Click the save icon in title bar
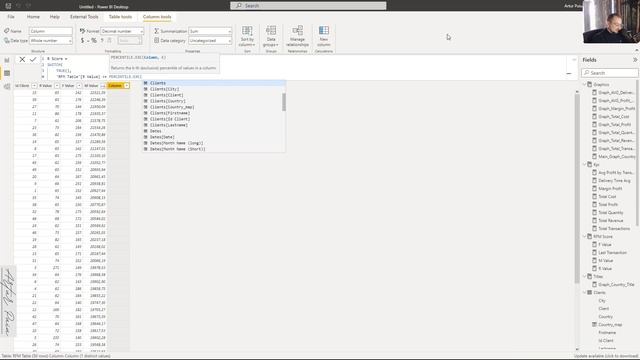 point(8,6)
